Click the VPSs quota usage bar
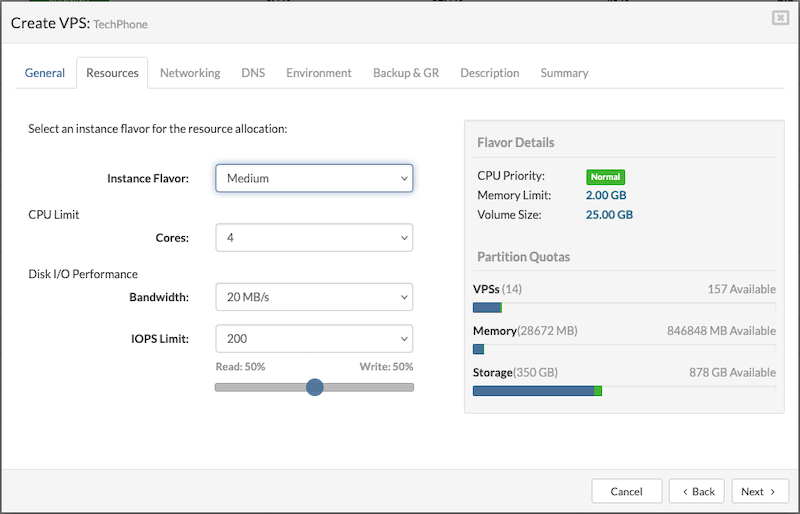The image size is (800, 514). 623,307
